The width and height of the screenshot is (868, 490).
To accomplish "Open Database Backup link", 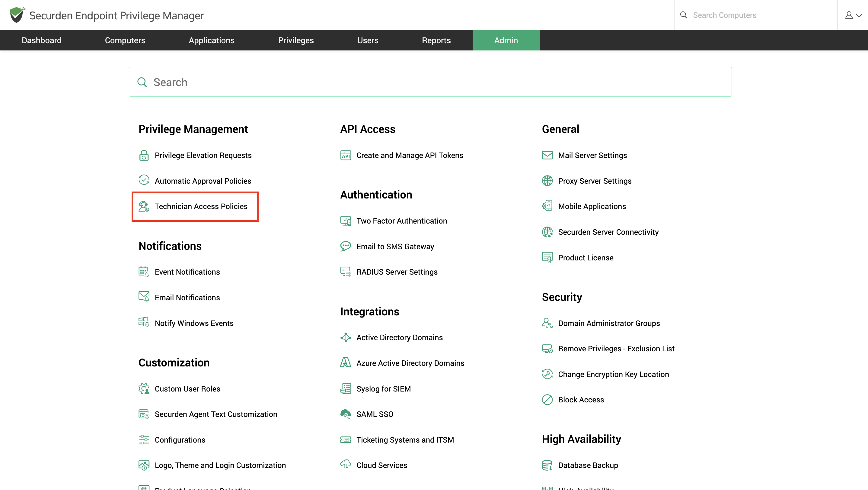I will pos(588,465).
